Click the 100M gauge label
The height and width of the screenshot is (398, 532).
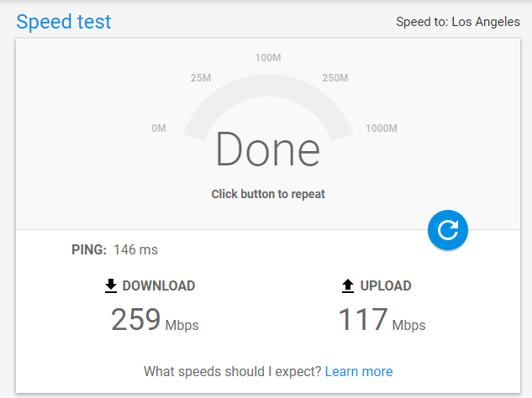coord(268,58)
